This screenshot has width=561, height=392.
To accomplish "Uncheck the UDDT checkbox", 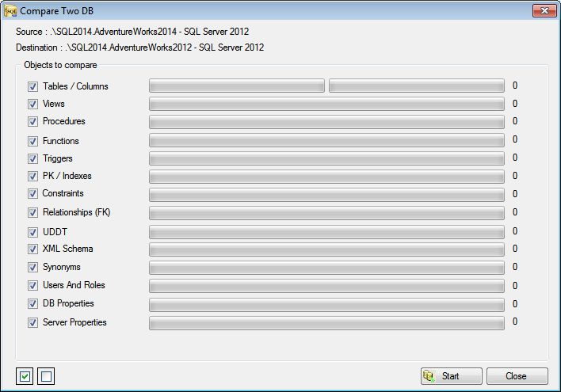I will [x=32, y=232].
